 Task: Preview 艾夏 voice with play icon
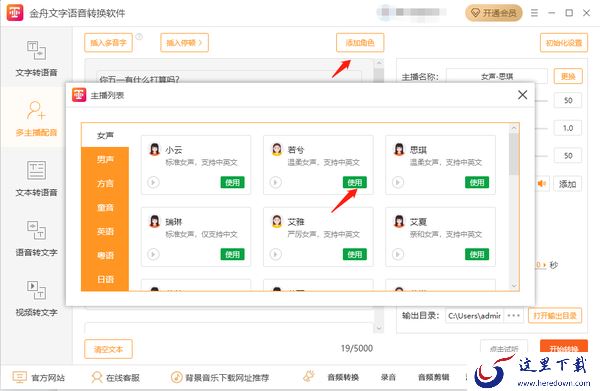398,254
